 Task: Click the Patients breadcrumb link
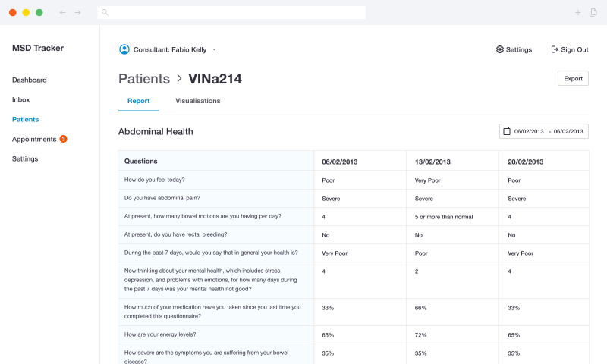tap(144, 79)
